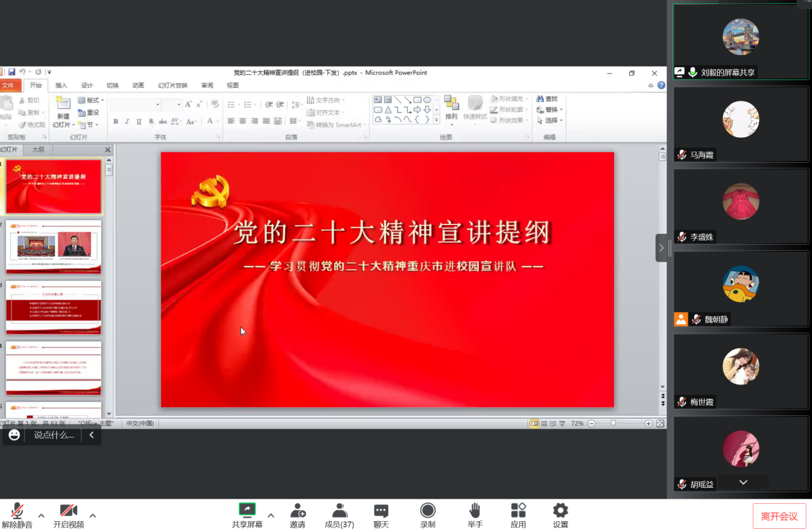Click the center align text icon

[243, 121]
